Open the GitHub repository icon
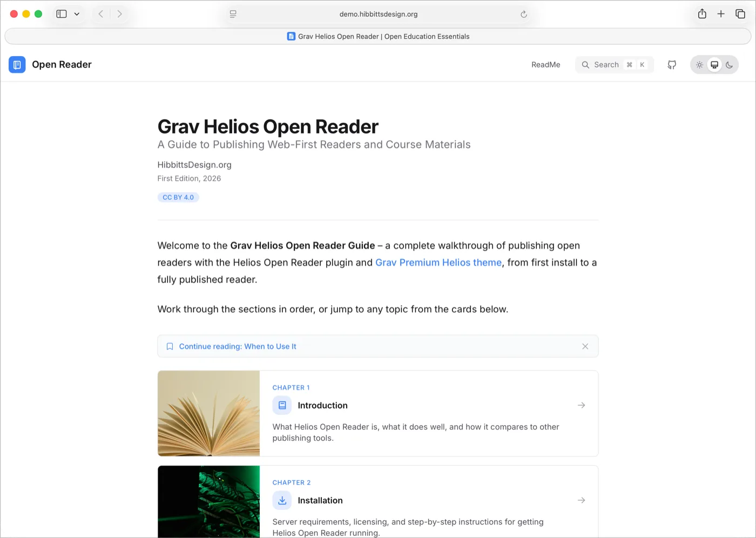 click(672, 65)
